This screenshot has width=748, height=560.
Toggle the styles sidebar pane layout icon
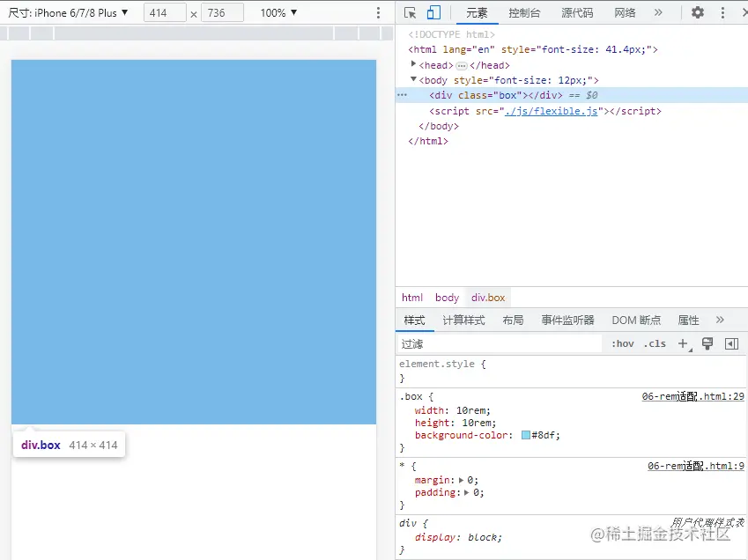point(731,343)
